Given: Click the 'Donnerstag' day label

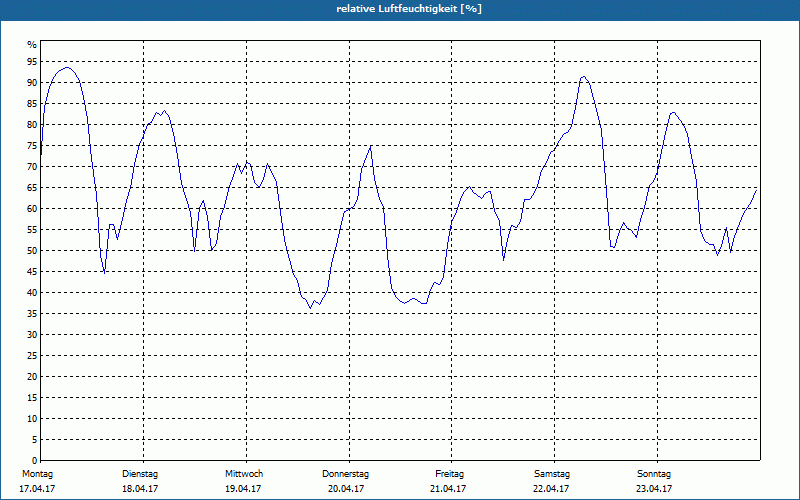Looking at the screenshot, I should click(x=345, y=474).
